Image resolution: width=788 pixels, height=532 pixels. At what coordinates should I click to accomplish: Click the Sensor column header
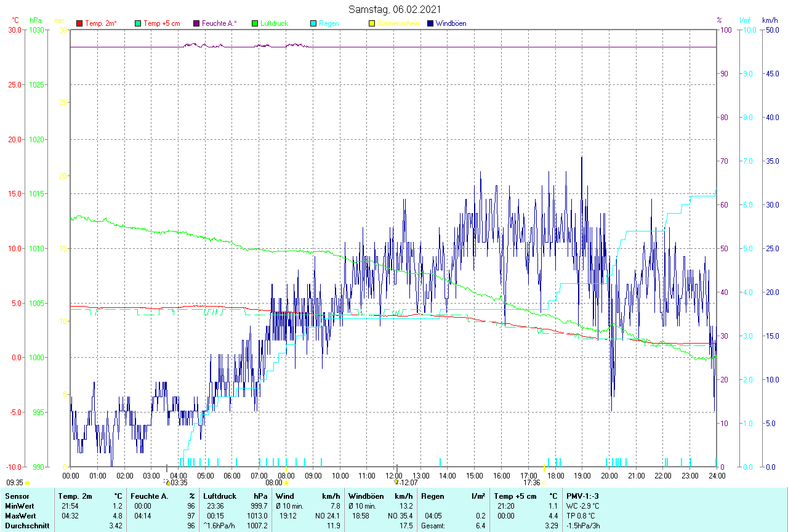coord(17,496)
